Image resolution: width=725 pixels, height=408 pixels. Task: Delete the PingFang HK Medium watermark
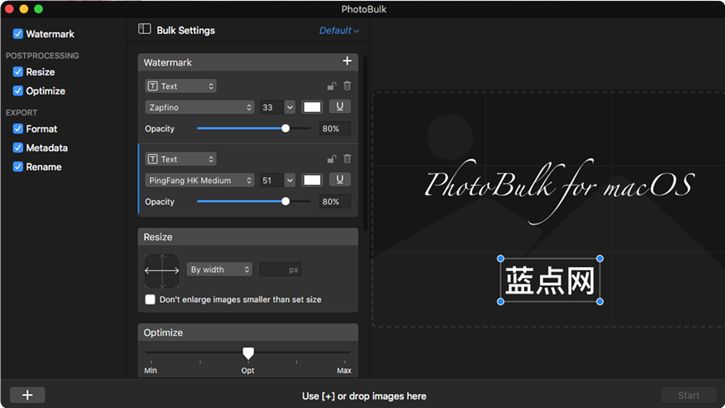click(x=347, y=159)
